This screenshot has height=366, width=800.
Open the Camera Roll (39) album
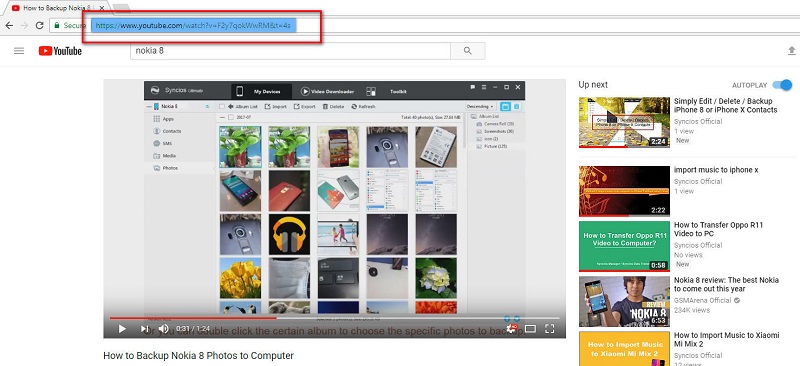point(495,124)
